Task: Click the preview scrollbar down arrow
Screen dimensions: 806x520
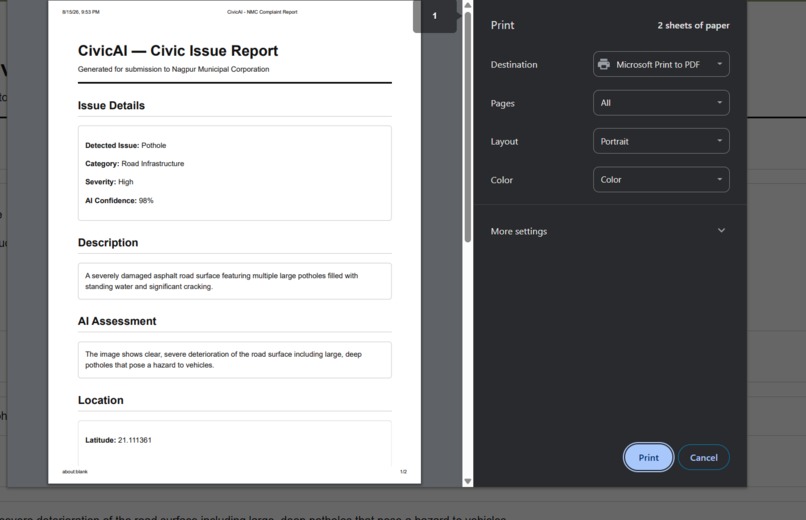Action: (x=468, y=481)
